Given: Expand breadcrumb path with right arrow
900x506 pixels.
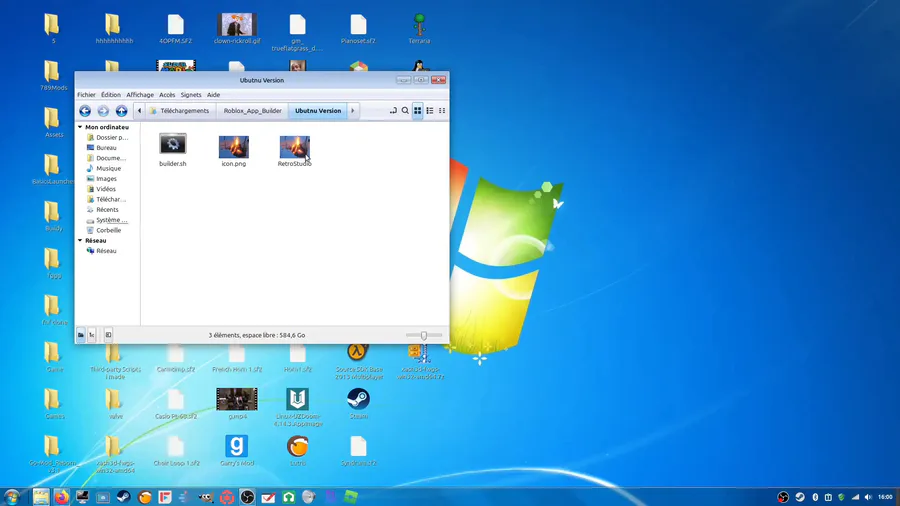Looking at the screenshot, I should (352, 111).
